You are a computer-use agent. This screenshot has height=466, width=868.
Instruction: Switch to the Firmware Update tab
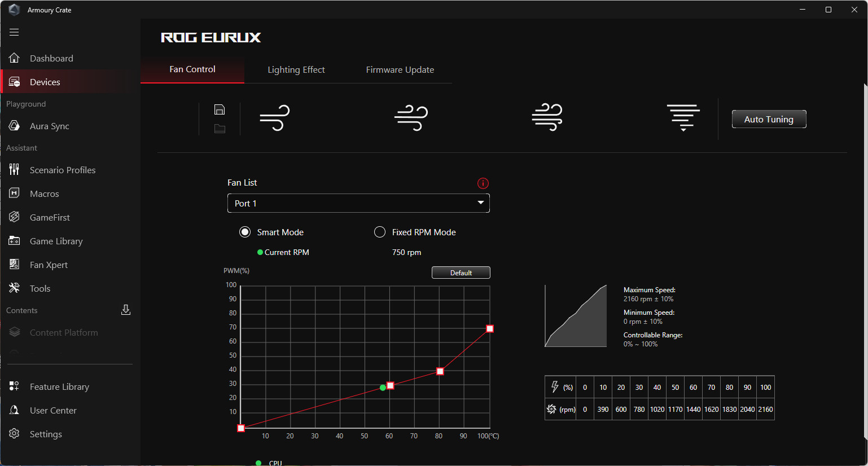400,70
